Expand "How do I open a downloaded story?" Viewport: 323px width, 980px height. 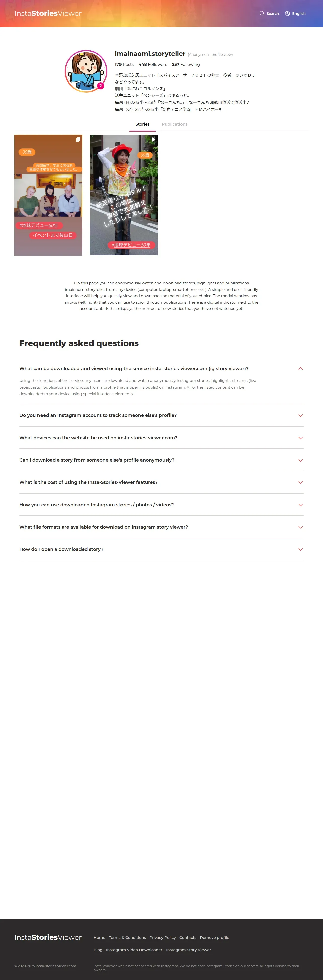tap(300, 549)
